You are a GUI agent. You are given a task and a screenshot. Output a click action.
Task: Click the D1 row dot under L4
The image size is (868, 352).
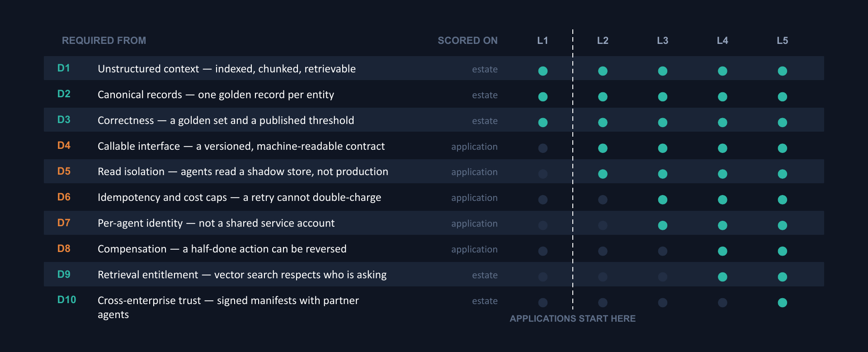(722, 71)
